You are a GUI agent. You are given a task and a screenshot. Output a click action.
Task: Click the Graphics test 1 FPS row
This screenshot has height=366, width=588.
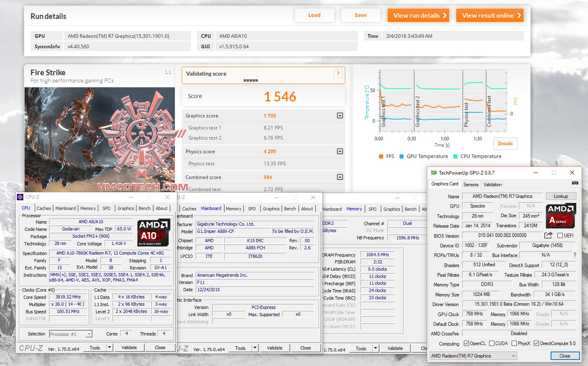(x=263, y=128)
